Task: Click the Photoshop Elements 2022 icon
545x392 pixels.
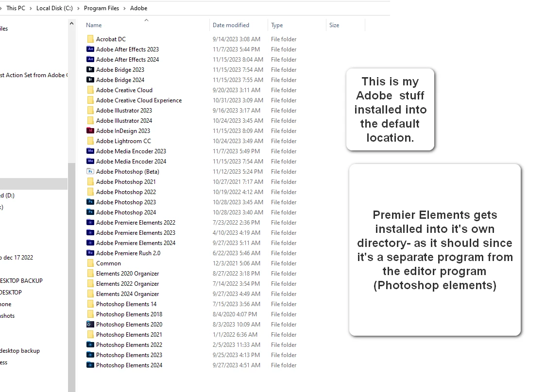Action: coord(90,345)
